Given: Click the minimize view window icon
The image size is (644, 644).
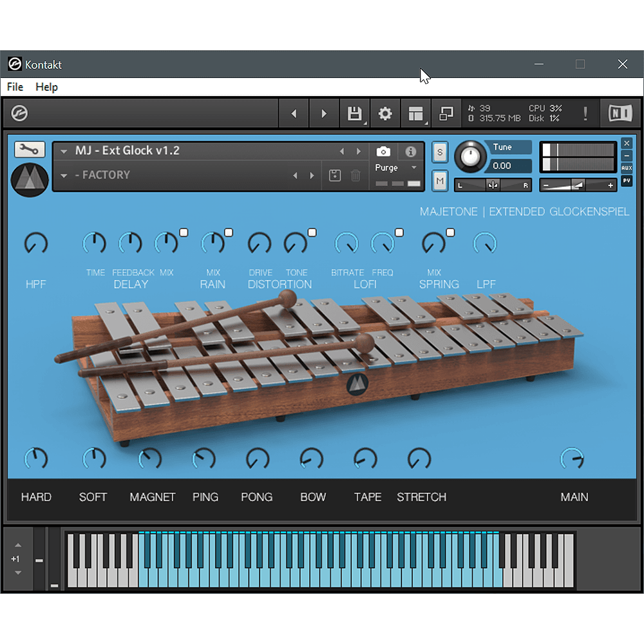Looking at the screenshot, I should point(446,114).
